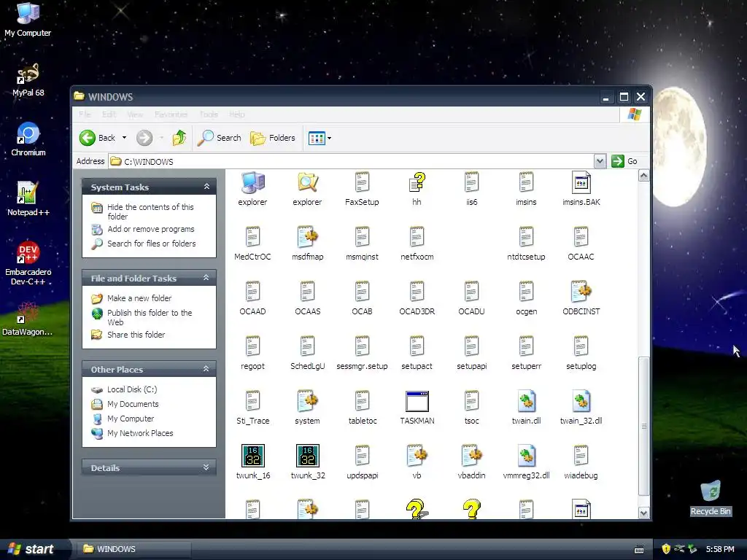The height and width of the screenshot is (560, 747).
Task: Select the vbaddin settings file
Action: (472, 456)
